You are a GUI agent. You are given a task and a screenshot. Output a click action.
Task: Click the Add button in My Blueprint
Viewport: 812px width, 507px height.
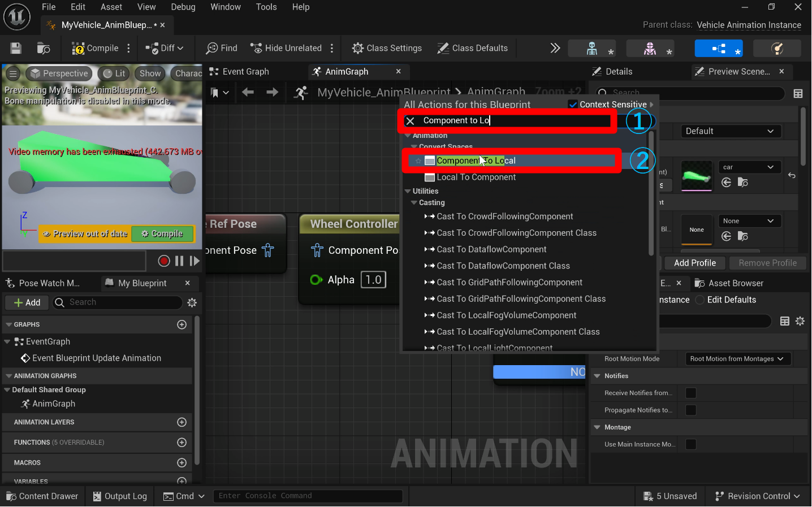(27, 303)
